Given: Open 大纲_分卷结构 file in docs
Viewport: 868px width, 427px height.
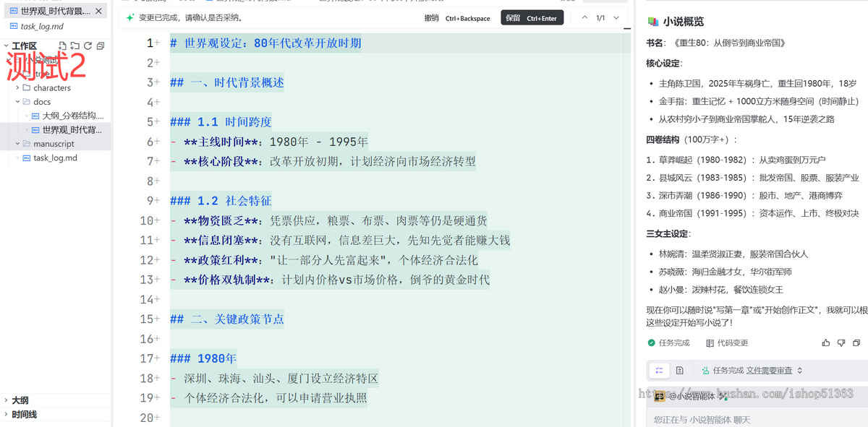Looking at the screenshot, I should pos(73,116).
